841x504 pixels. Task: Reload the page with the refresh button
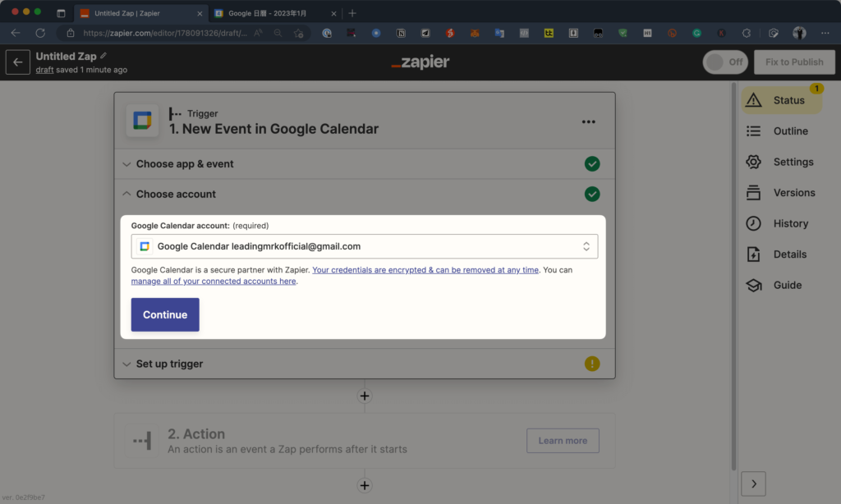pos(40,33)
